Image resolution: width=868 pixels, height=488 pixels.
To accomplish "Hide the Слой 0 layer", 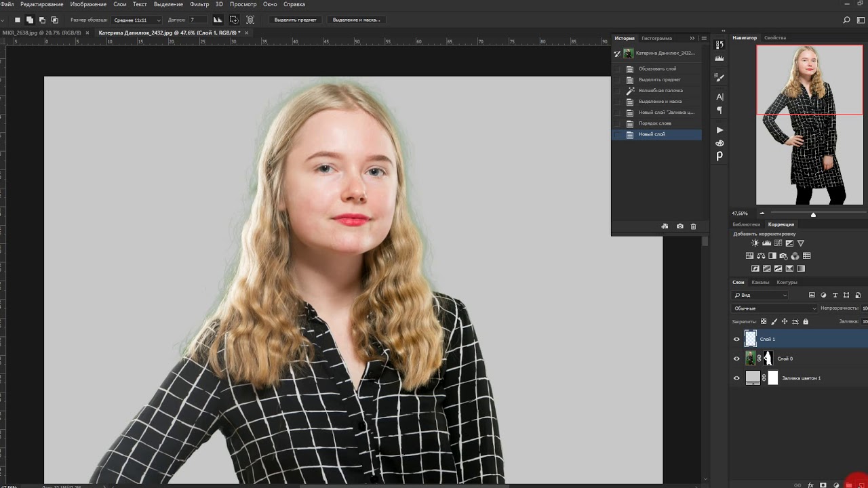I will coord(736,359).
